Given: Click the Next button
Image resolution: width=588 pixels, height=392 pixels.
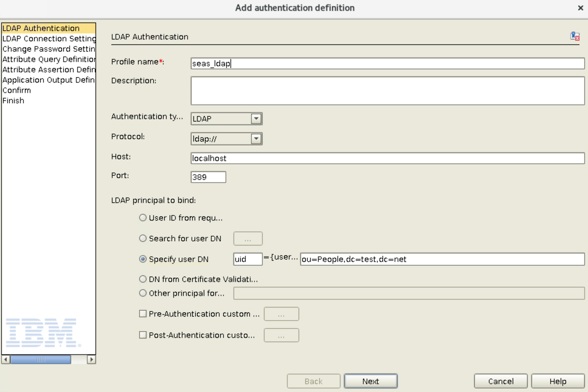Looking at the screenshot, I should (370, 381).
